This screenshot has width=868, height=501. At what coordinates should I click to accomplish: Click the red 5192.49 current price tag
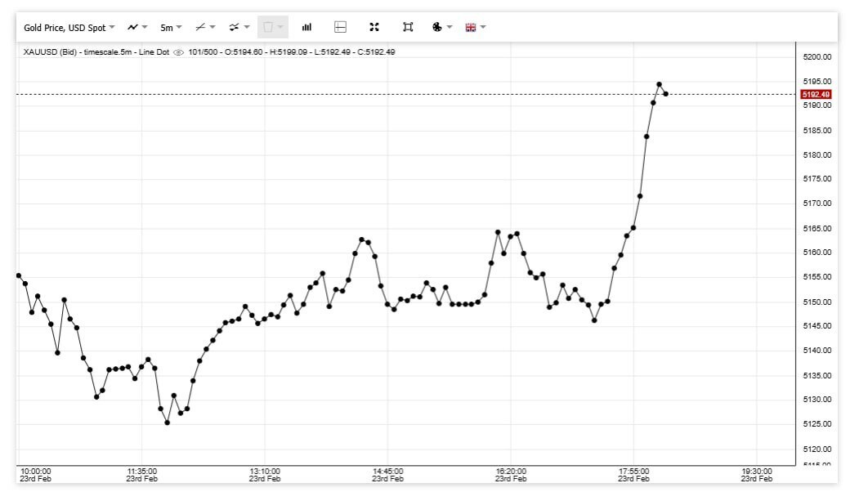[x=816, y=95]
